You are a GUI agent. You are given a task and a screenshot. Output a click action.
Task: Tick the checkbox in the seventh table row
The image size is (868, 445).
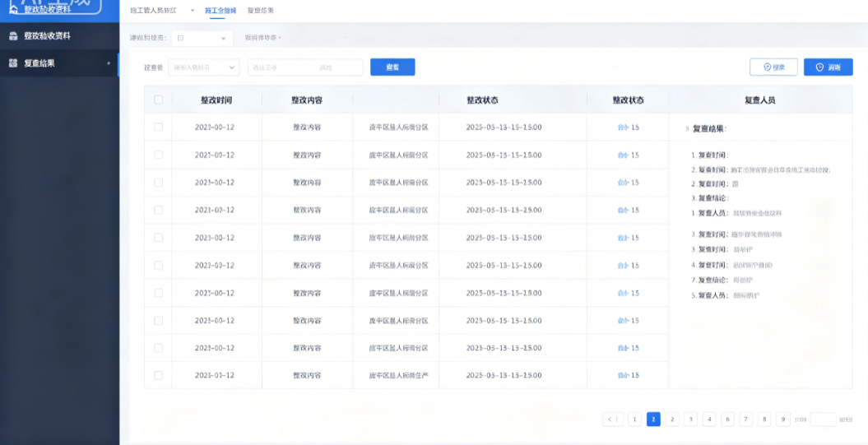158,293
